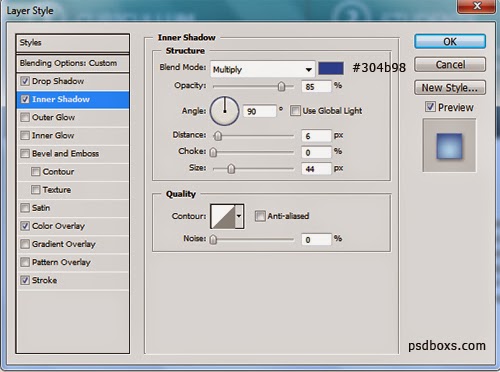Click the Cancel button
Screen dimensions: 500x372
pyautogui.click(x=450, y=64)
